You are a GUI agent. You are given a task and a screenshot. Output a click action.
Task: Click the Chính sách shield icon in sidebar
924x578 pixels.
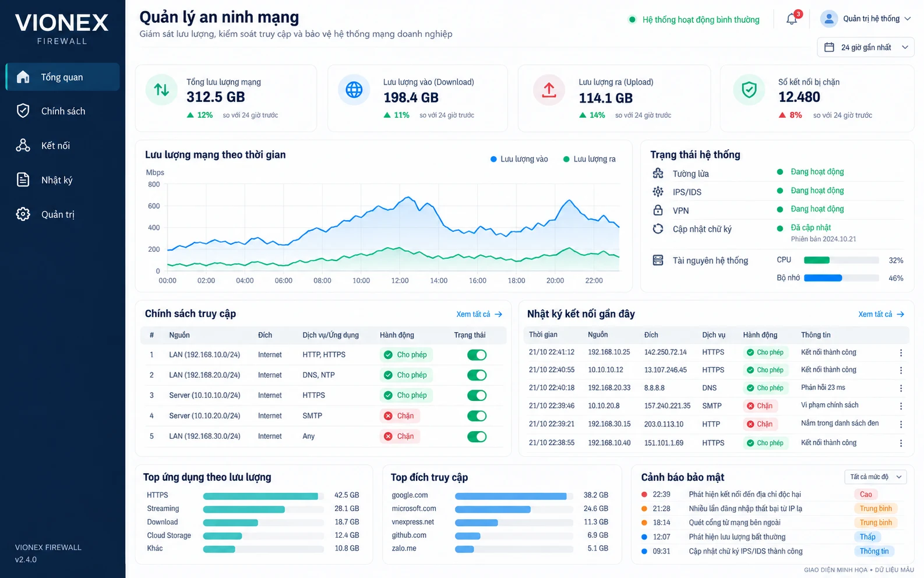tap(23, 111)
